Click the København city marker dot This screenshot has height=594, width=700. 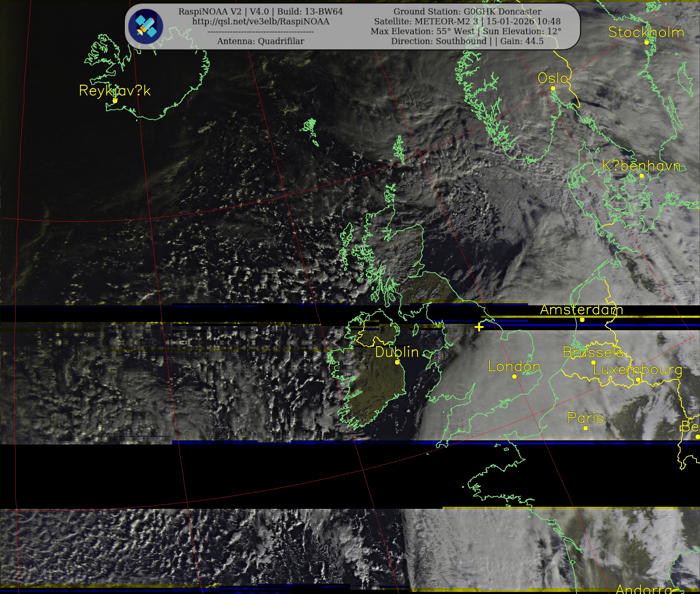[x=641, y=176]
